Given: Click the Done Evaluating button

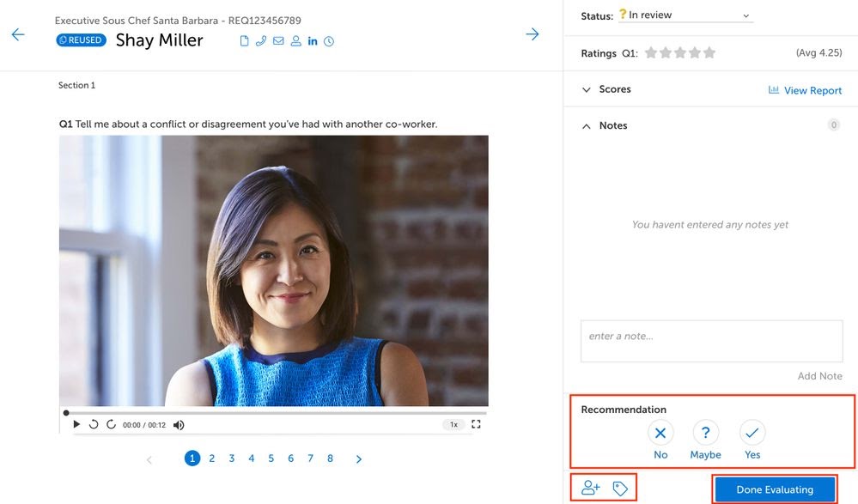Looking at the screenshot, I should (774, 489).
